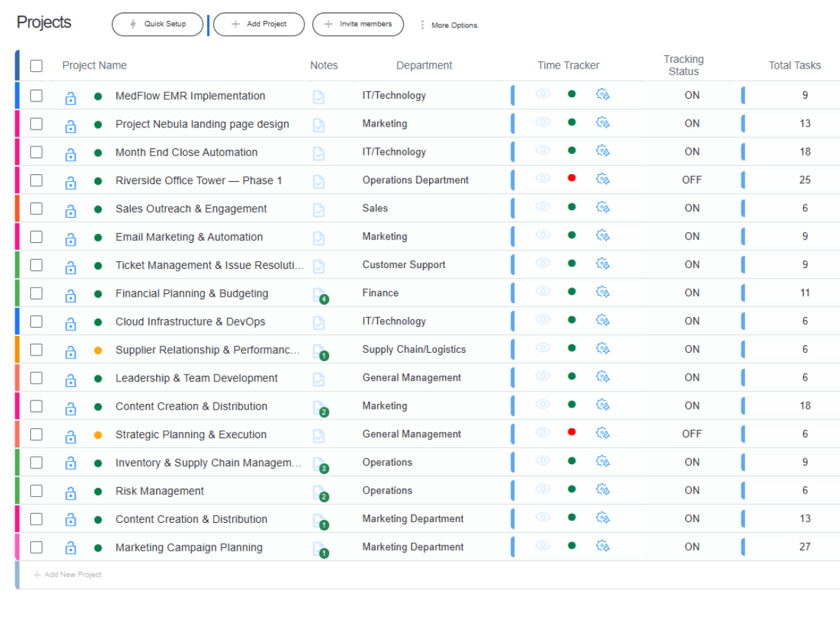Click green status dot for Risk Management
The height and width of the screenshot is (630, 840).
click(x=98, y=491)
